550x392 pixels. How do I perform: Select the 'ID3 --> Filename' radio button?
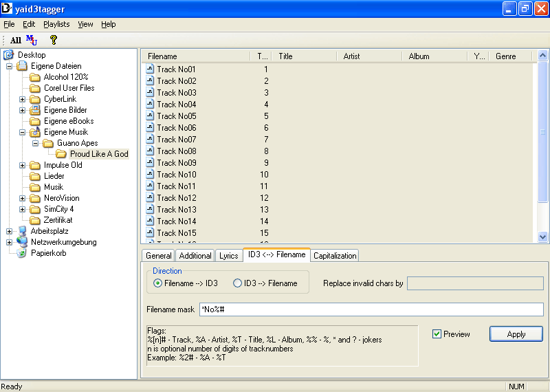click(x=238, y=283)
